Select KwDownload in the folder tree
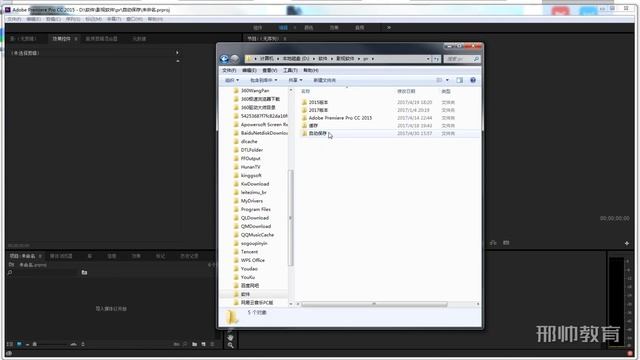Image resolution: width=640 pixels, height=360 pixels. click(255, 184)
